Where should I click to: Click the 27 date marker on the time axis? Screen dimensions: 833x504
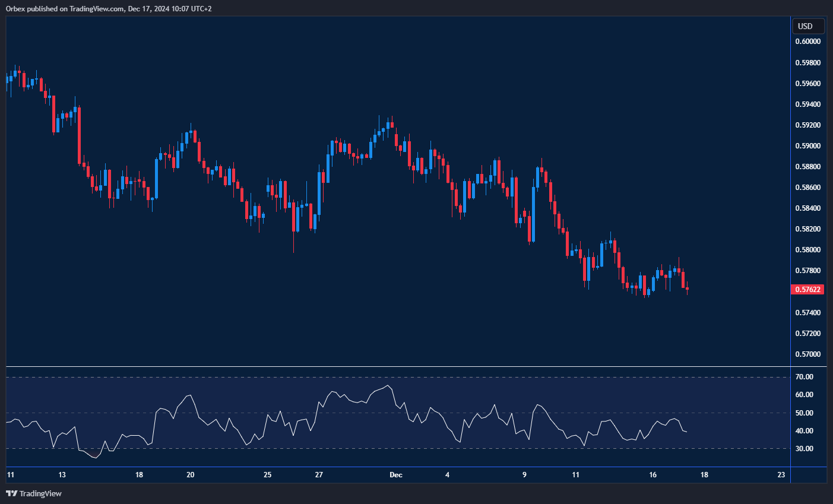click(319, 475)
